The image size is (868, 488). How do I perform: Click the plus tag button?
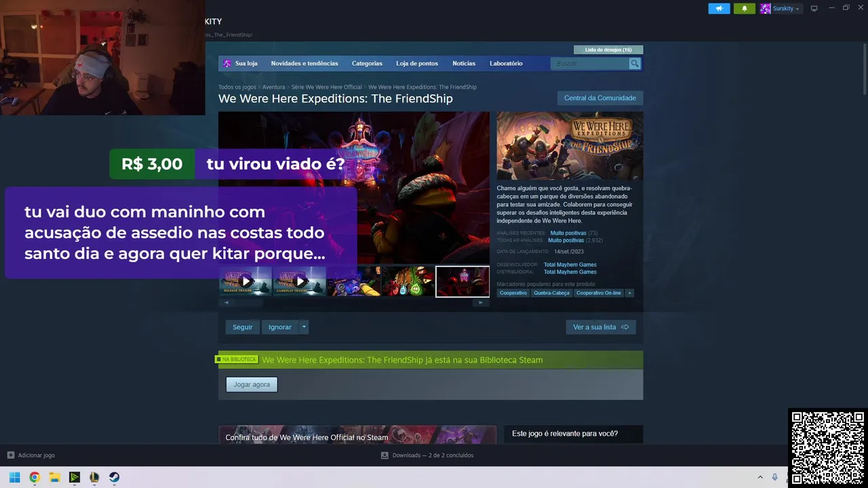629,293
